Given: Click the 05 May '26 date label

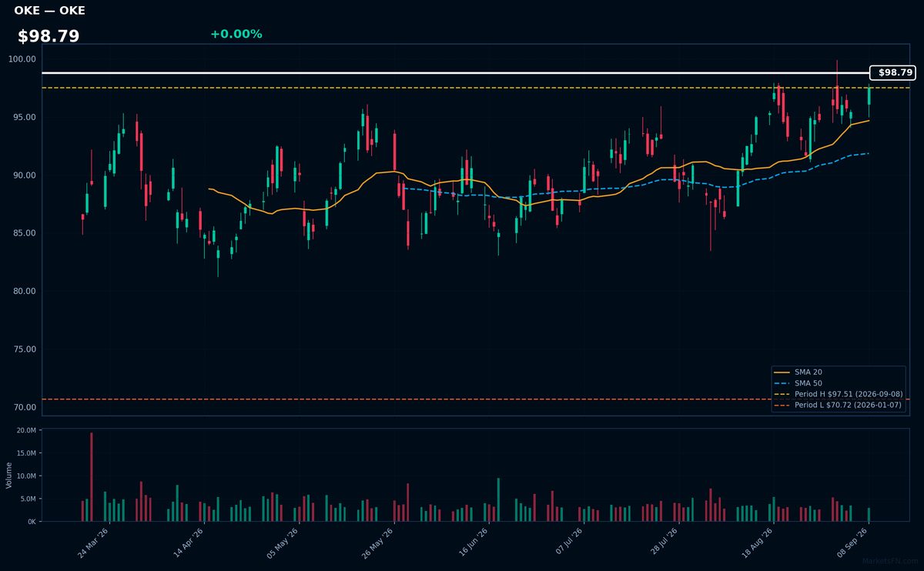Looking at the screenshot, I should (x=283, y=543).
